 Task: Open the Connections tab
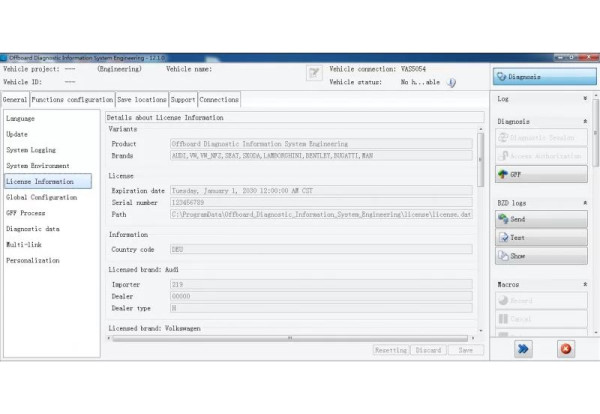219,100
